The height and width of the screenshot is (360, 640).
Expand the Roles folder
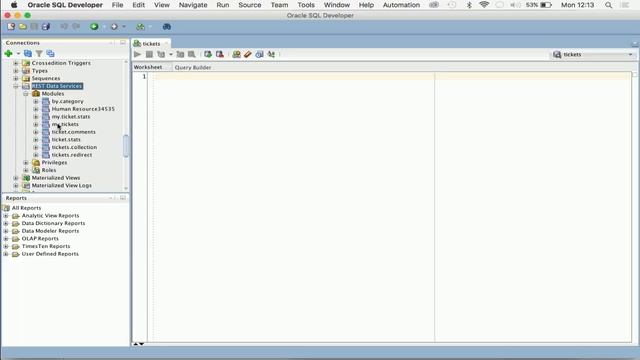click(26, 170)
